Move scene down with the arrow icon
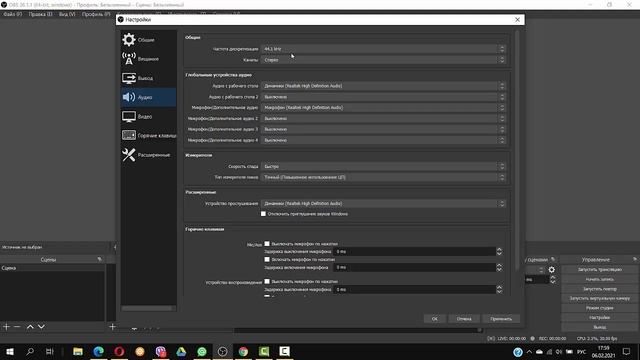This screenshot has height=360, width=640. pyautogui.click(x=41, y=327)
